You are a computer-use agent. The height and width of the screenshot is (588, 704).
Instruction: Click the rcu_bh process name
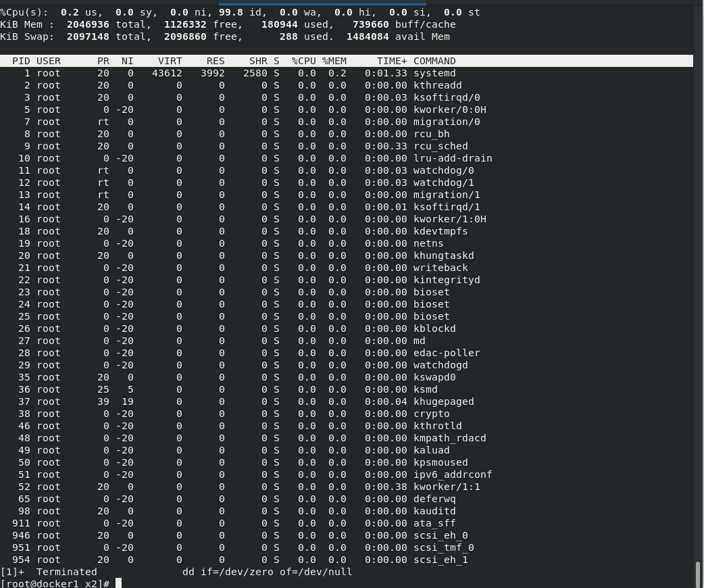tap(432, 134)
